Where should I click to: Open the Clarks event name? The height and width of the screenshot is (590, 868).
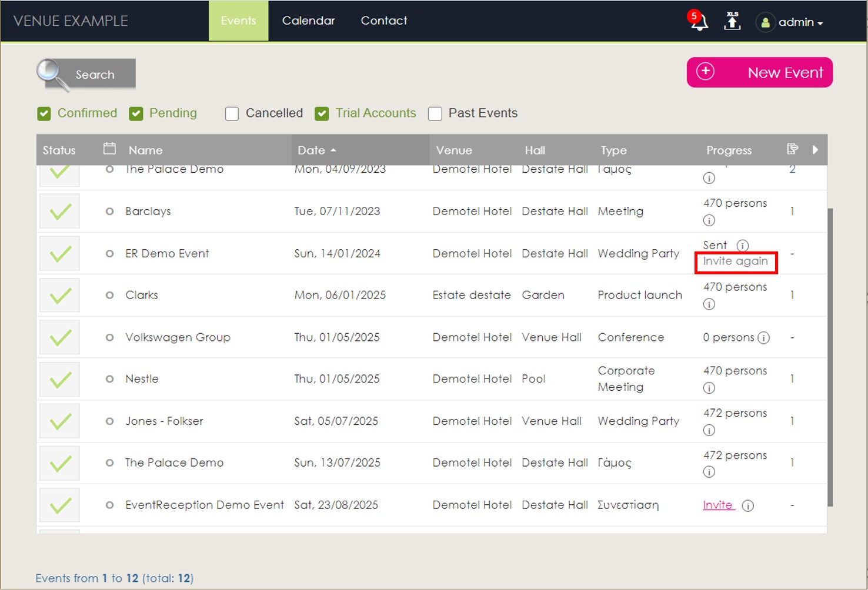point(142,295)
